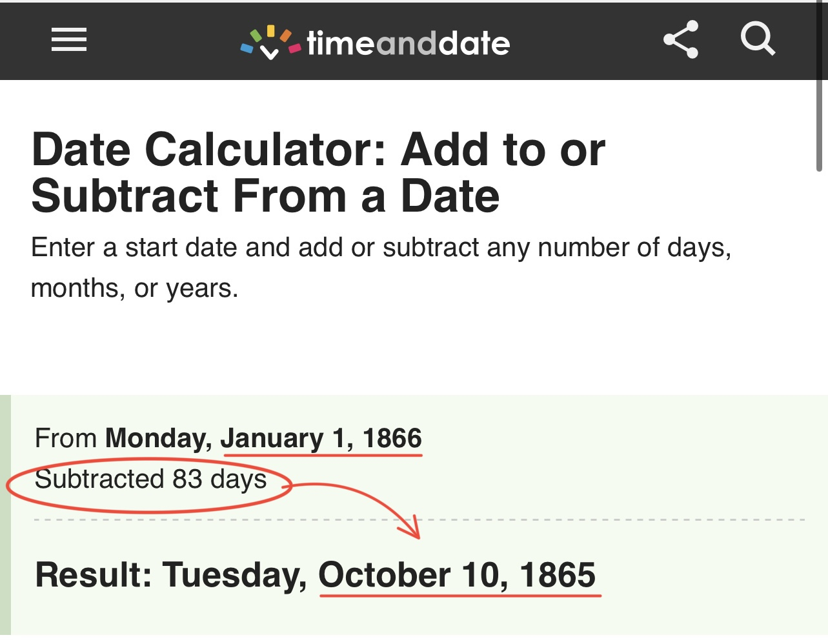Click the dashed separator line above Result
The width and height of the screenshot is (828, 644).
[x=581, y=519]
